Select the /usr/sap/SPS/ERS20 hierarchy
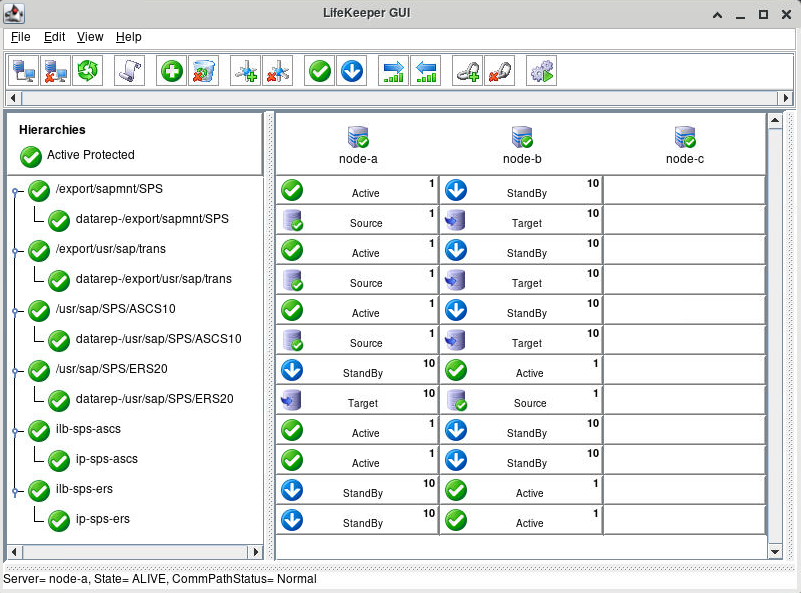 click(111, 369)
